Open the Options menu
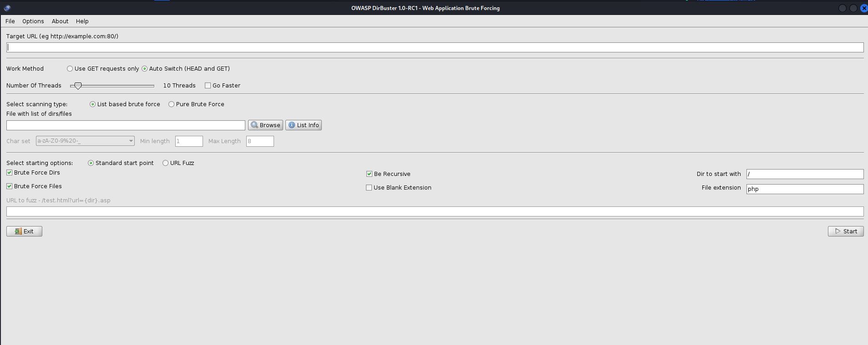Image resolution: width=868 pixels, height=345 pixels. 33,21
